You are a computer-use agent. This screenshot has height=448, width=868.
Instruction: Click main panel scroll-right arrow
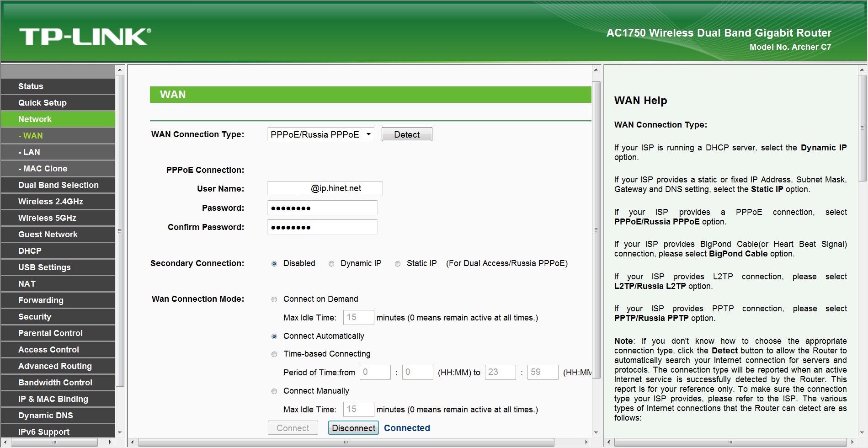[586, 443]
